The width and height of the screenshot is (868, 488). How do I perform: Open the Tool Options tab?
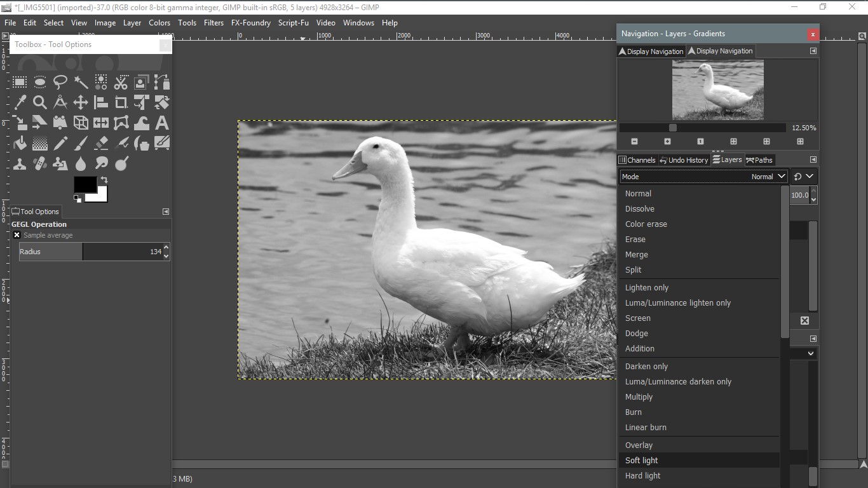tap(36, 212)
